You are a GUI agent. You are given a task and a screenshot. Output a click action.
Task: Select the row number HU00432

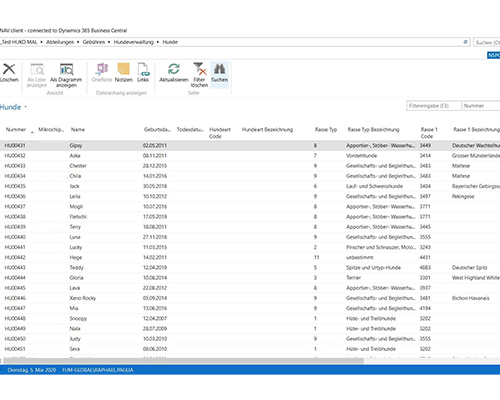coord(15,156)
